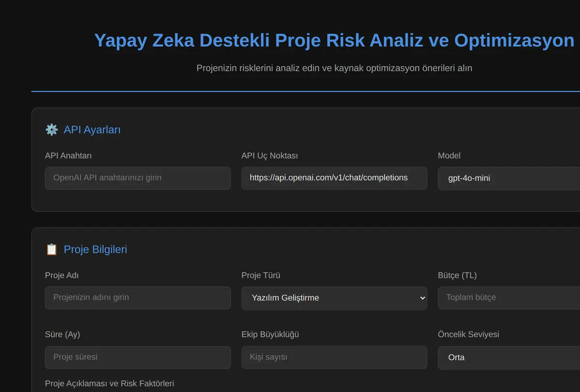Open the Öncelik Seviyesi dropdown showing Orta
Screen dimensions: 580x392
(509, 358)
